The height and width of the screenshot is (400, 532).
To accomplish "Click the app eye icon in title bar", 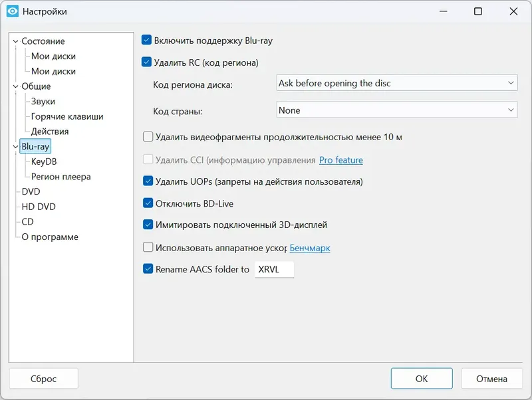I will [x=12, y=11].
